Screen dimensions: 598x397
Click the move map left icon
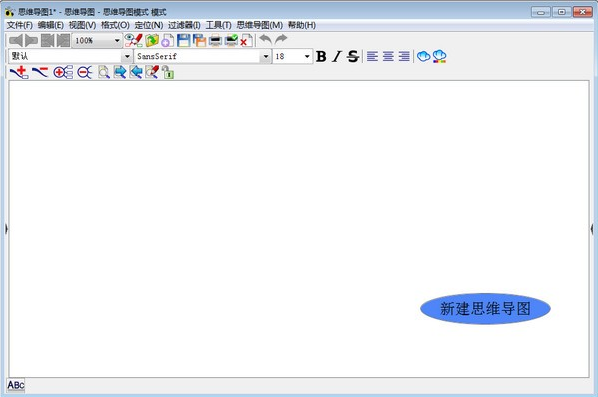click(x=47, y=40)
